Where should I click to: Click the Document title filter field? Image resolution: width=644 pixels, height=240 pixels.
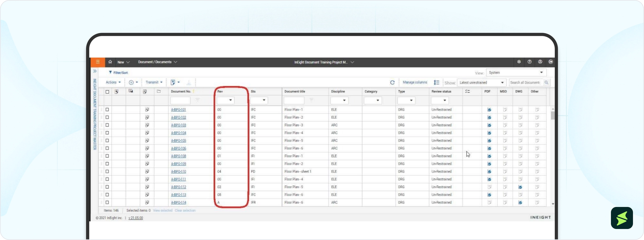(294, 100)
